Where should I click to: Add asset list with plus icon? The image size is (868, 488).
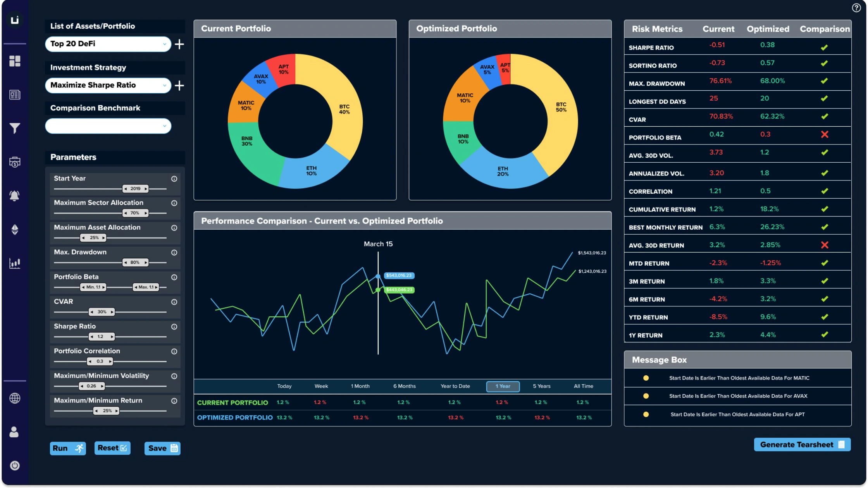pos(179,44)
